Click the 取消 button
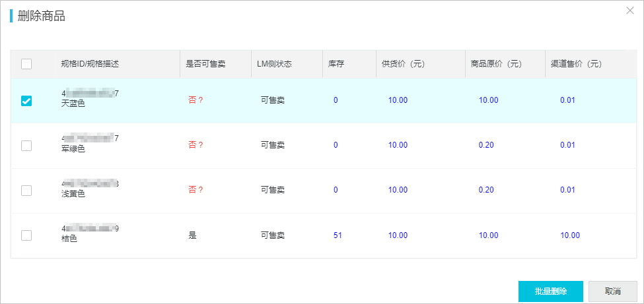The image size is (644, 304). click(613, 291)
